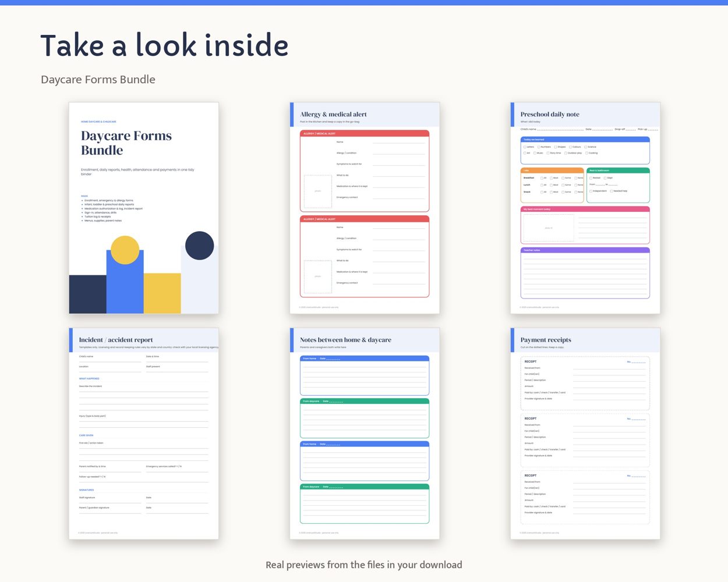Click "Emergency services called? Y / N" label
The width and height of the screenshot is (728, 582).
164,466
